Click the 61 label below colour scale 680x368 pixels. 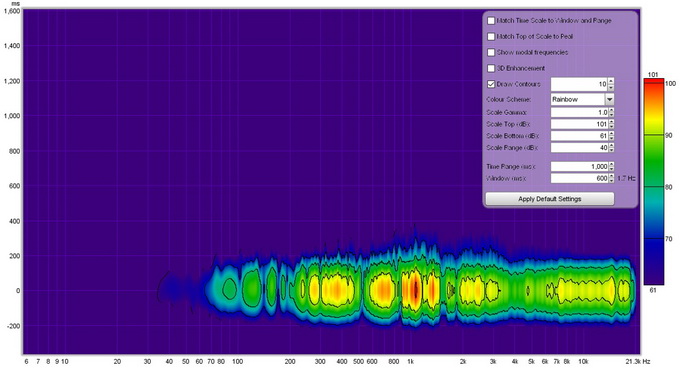[x=653, y=290]
